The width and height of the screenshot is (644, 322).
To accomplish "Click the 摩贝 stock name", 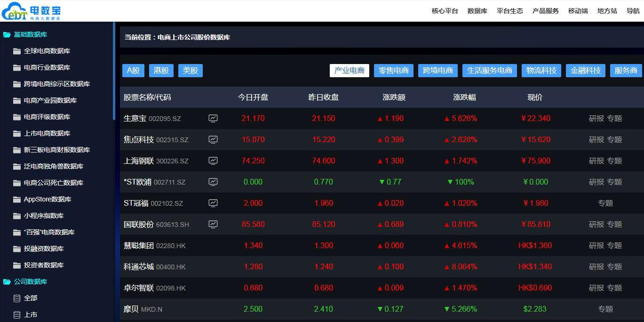I will coord(131,309).
